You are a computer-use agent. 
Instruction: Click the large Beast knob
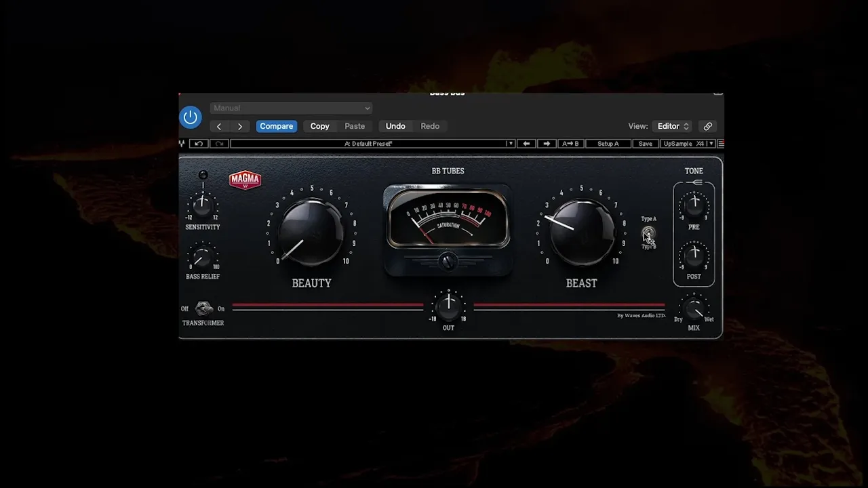point(581,232)
